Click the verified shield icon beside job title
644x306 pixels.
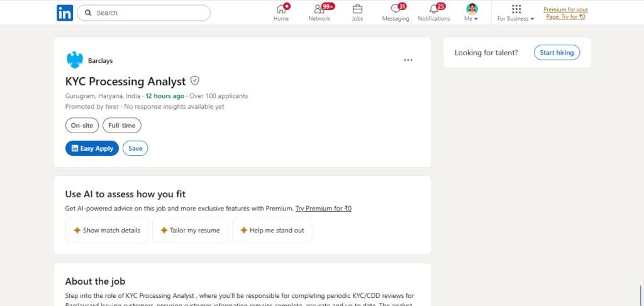click(195, 81)
